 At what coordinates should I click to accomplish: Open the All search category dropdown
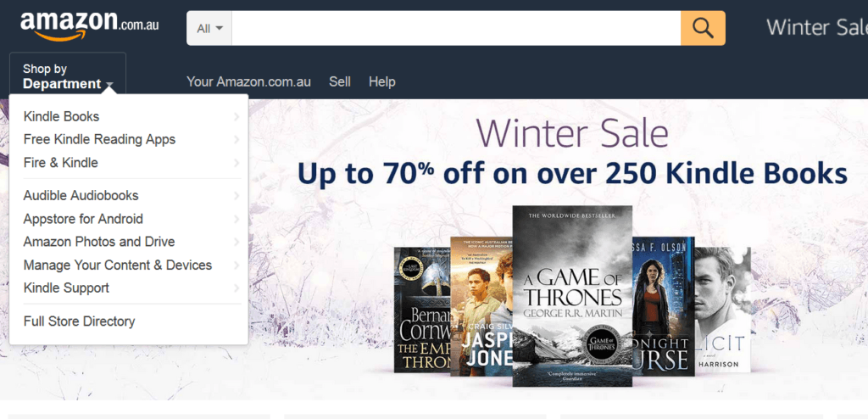[209, 28]
